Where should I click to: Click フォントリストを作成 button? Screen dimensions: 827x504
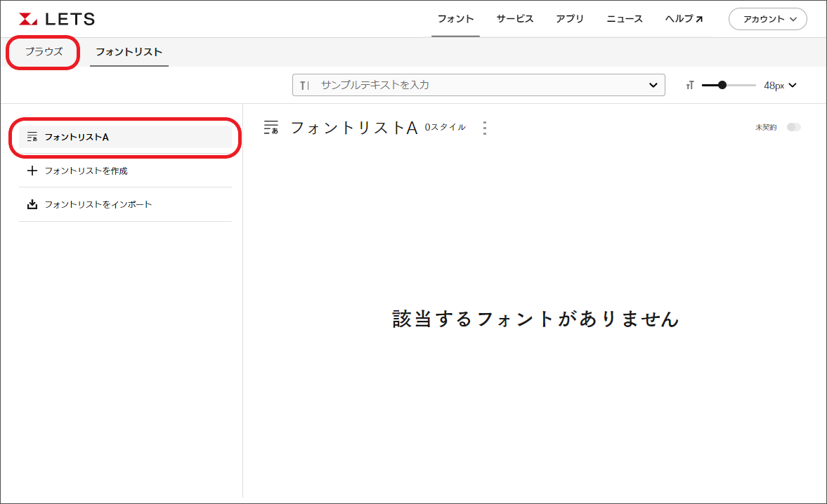pos(86,171)
